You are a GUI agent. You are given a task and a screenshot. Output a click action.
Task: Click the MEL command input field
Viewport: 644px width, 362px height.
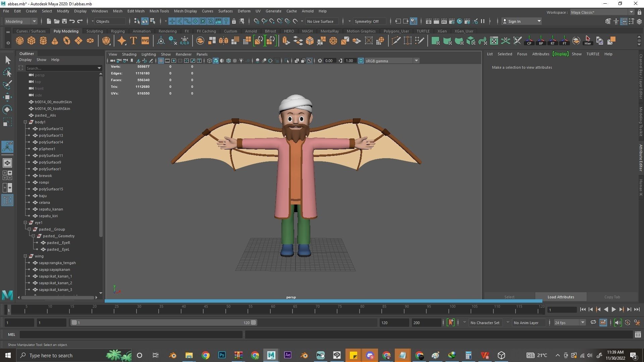click(131, 335)
